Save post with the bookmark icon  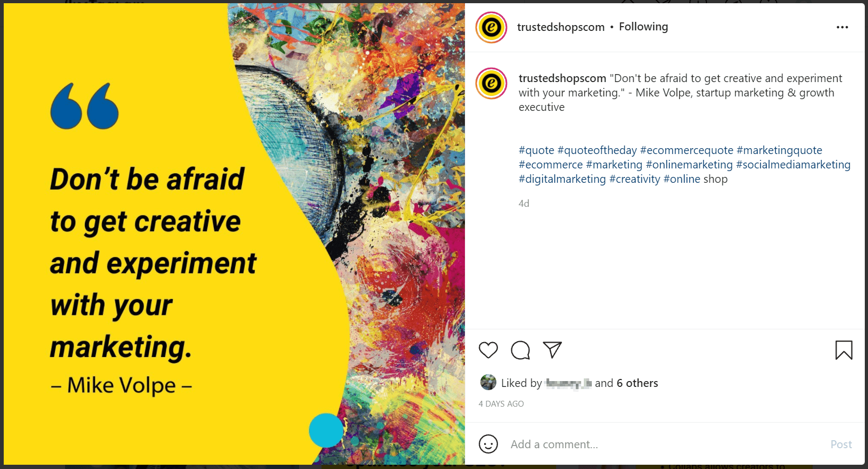843,350
